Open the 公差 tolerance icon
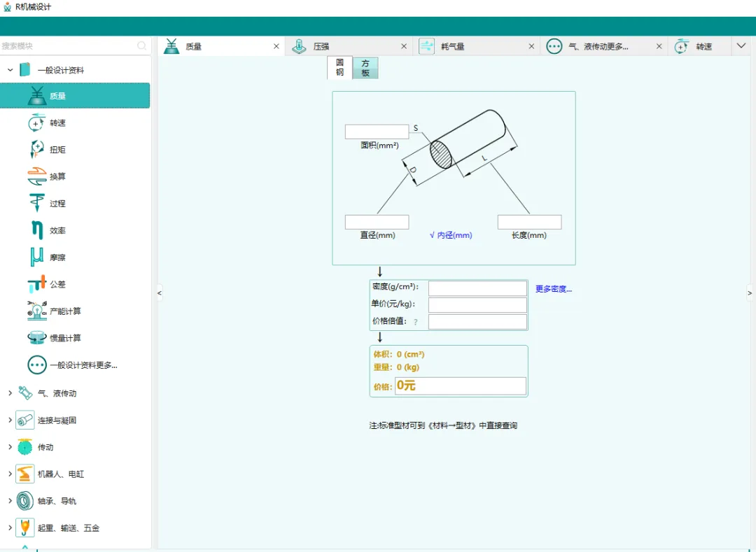Screen dimensions: 756x552 (x=36, y=284)
